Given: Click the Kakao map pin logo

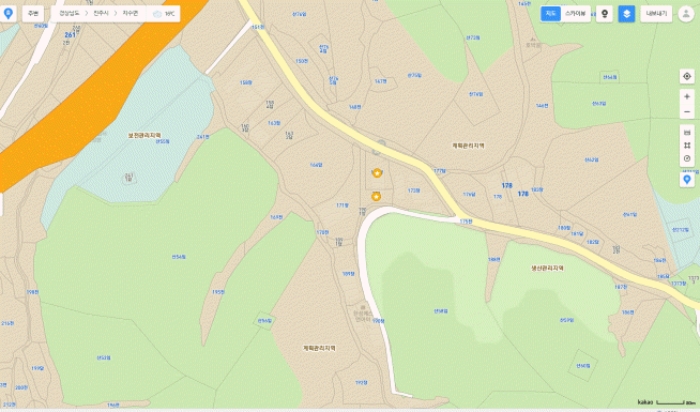Looking at the screenshot, I should pos(8,13).
